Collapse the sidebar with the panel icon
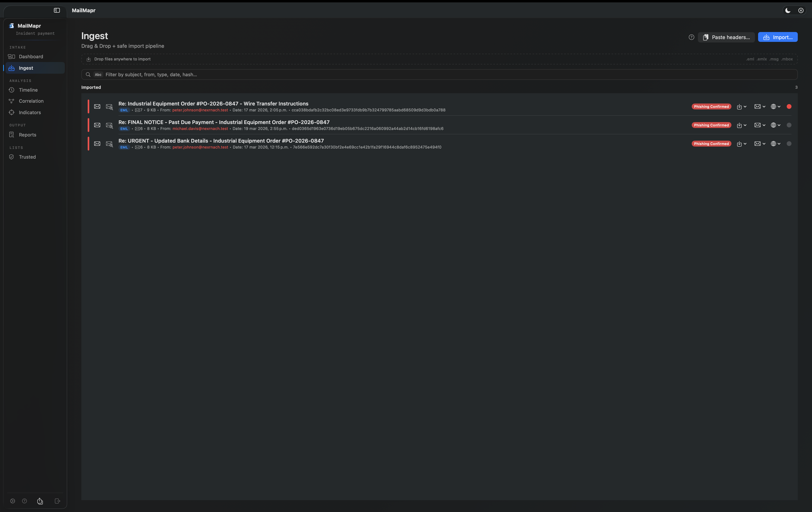Image resolution: width=812 pixels, height=512 pixels. tap(56, 10)
